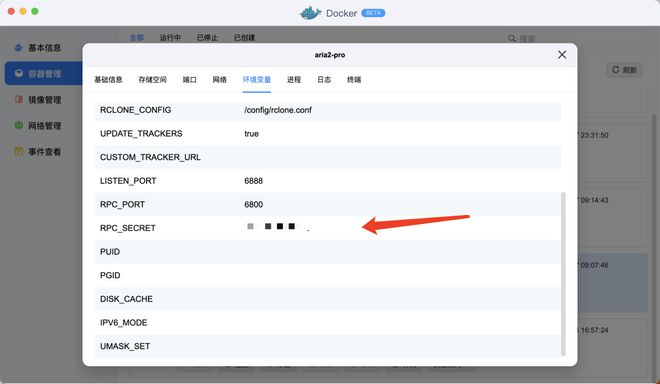Select the IPV6_MODE variable name
Viewport: 660px width, 384px height.
pyautogui.click(x=123, y=323)
